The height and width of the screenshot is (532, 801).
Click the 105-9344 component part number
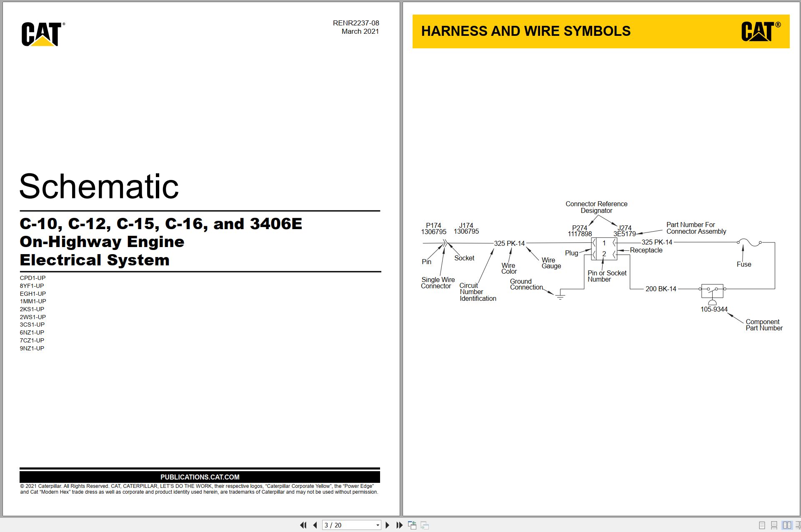pyautogui.click(x=714, y=309)
